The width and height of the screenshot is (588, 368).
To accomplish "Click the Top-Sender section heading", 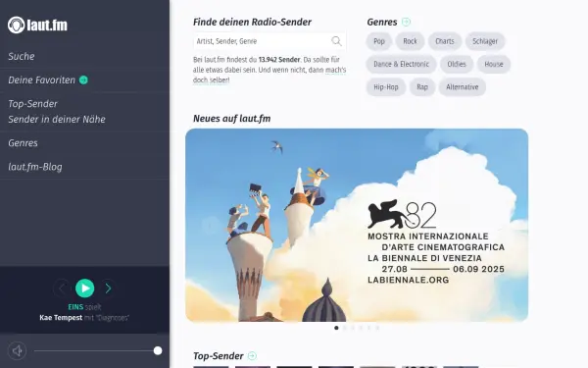I will pos(219,355).
